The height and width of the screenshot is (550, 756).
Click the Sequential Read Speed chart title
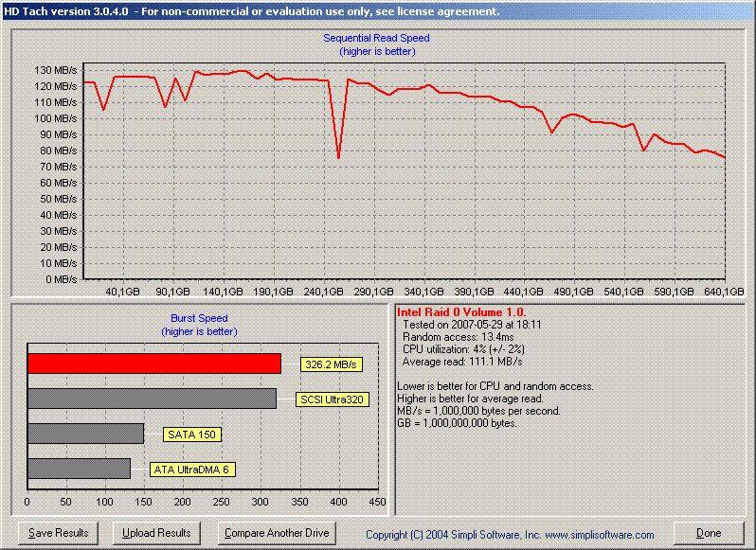click(x=376, y=38)
